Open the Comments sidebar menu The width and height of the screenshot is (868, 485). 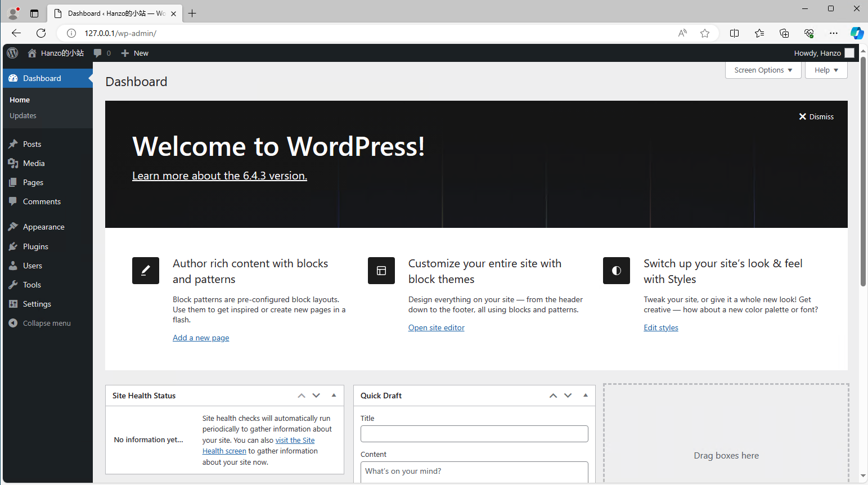click(47, 201)
